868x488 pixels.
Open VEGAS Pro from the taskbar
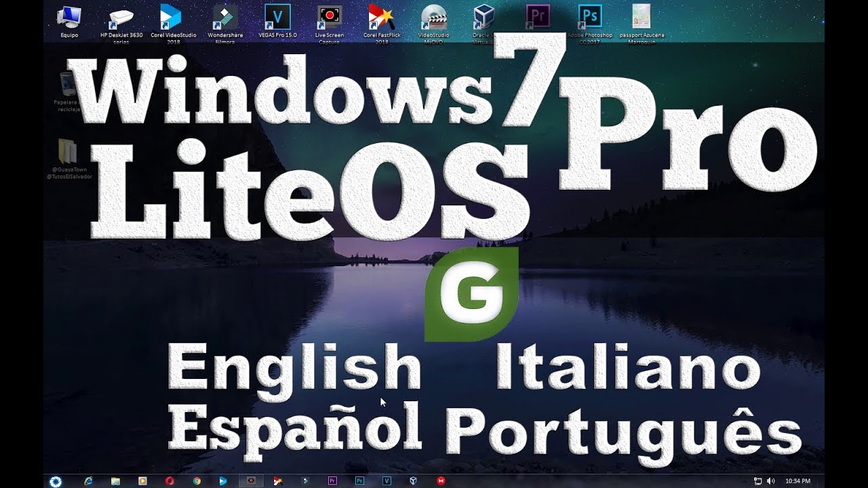[x=387, y=481]
